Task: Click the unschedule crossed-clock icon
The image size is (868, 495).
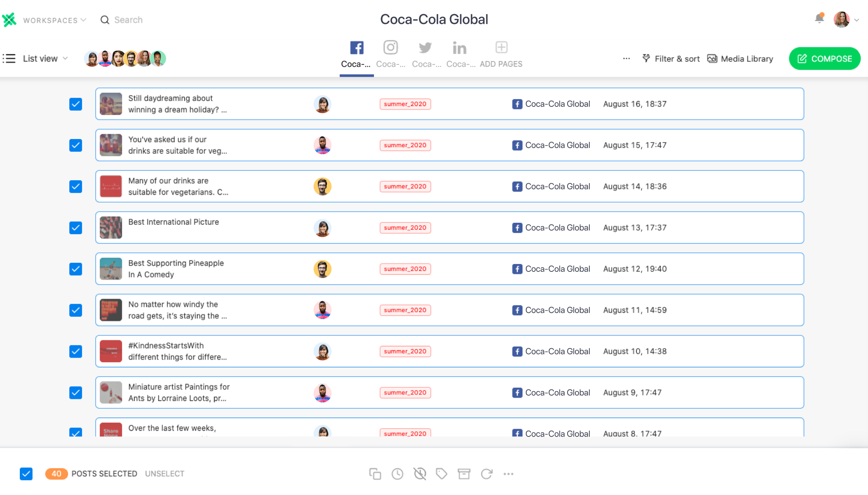Action: coord(420,474)
